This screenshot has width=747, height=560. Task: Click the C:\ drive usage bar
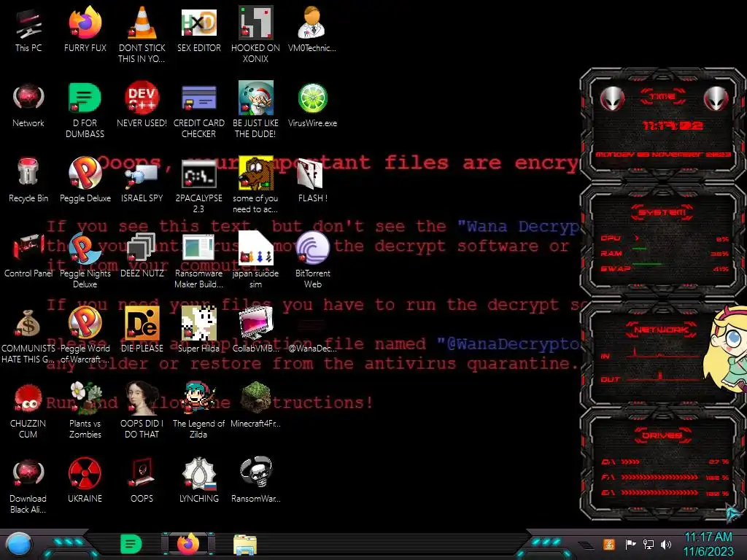(630, 462)
